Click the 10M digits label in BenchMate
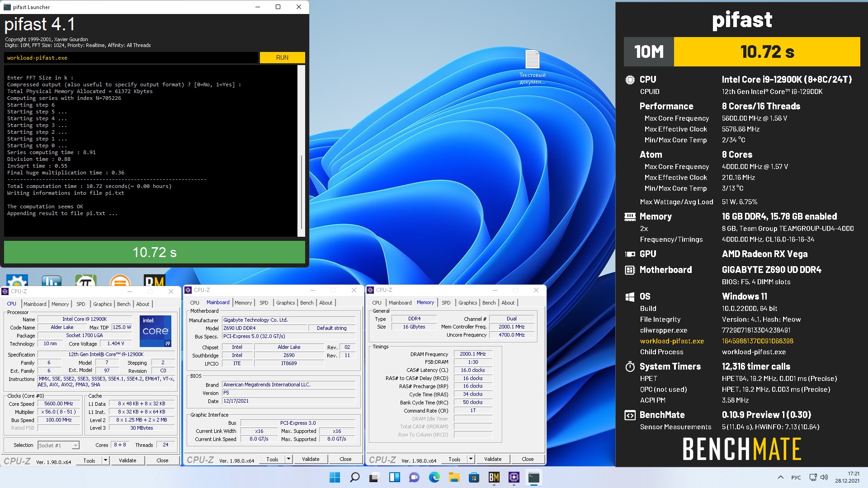The image size is (868, 488). point(649,52)
